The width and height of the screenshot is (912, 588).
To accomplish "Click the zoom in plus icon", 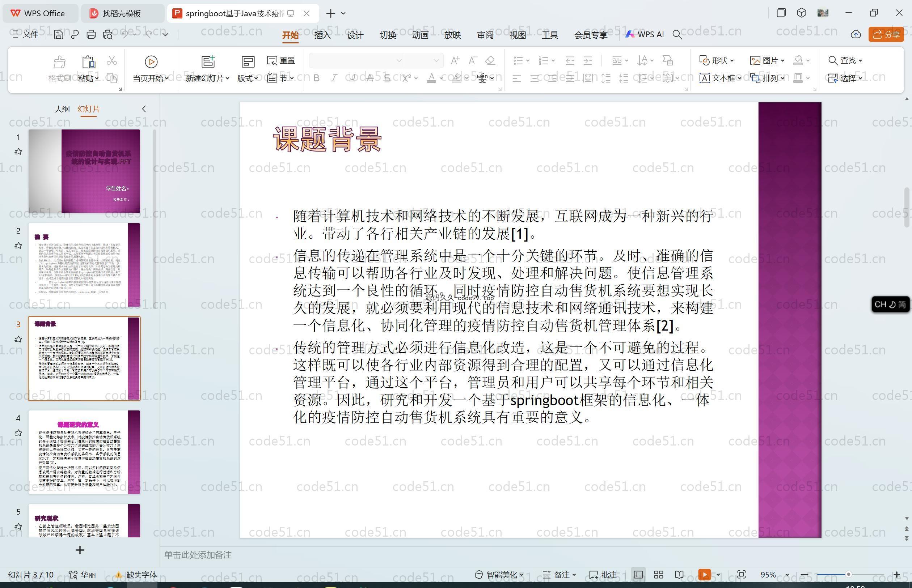I will tap(897, 574).
